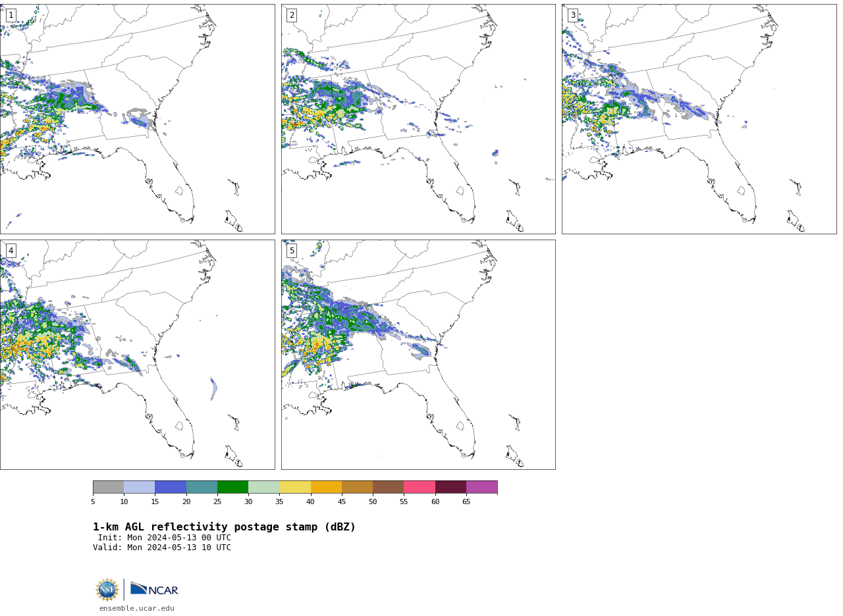
Task: Click the dark green 25-30 dBZ swatch
Action: tap(232, 487)
